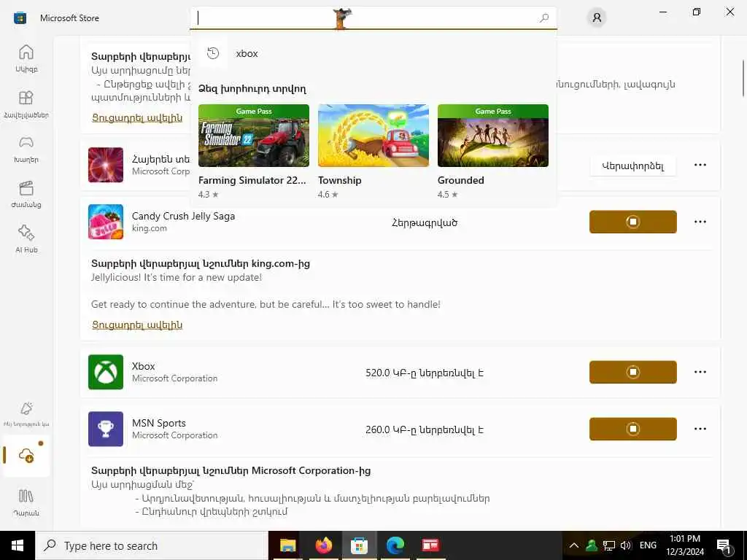Open File Explorer from the taskbar
The width and height of the screenshot is (747, 560).
point(287,545)
